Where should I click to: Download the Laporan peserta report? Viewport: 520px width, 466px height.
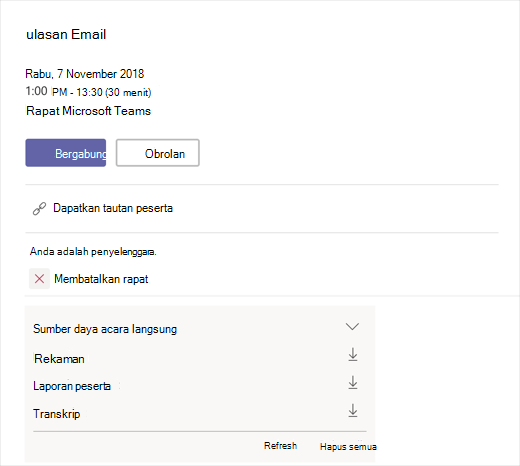353,383
